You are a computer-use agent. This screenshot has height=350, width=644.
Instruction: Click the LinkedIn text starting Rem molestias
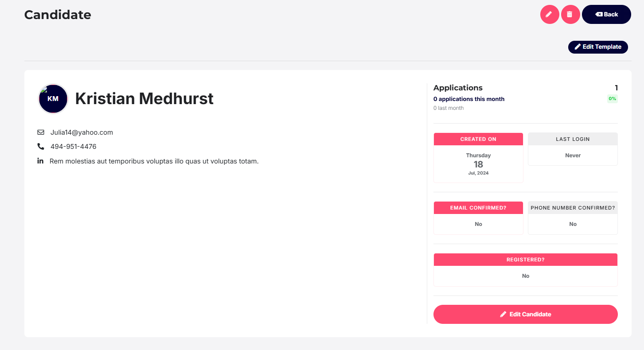click(x=154, y=161)
